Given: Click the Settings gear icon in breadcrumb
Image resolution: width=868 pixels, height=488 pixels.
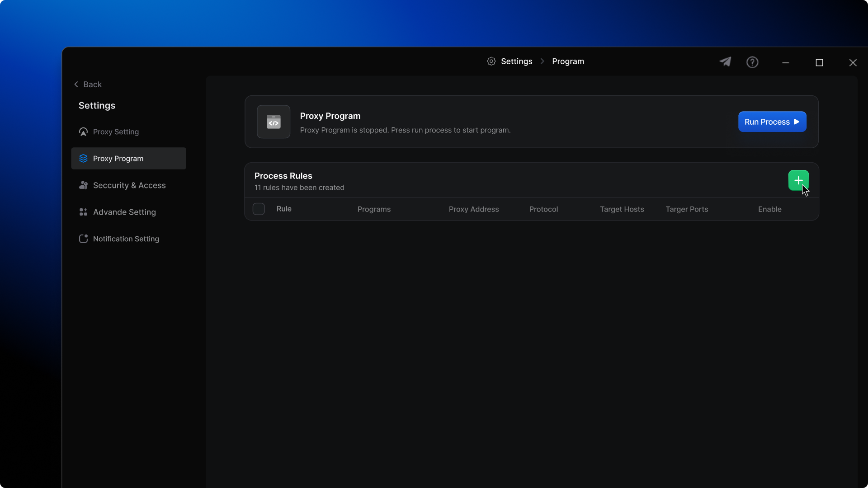Looking at the screenshot, I should (491, 61).
